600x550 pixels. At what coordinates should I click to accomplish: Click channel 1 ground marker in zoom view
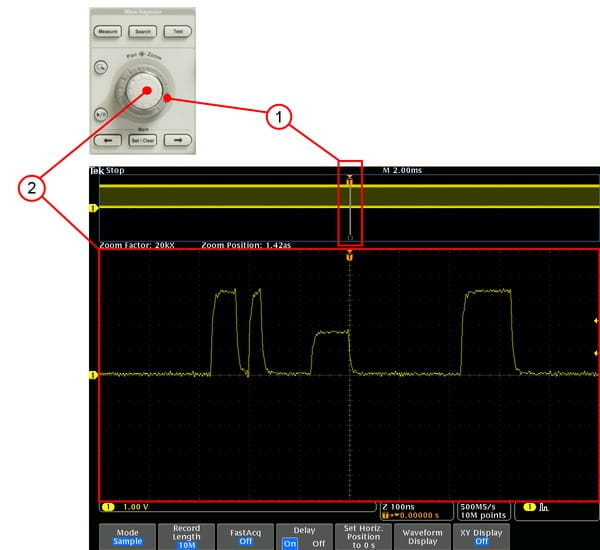[x=94, y=375]
